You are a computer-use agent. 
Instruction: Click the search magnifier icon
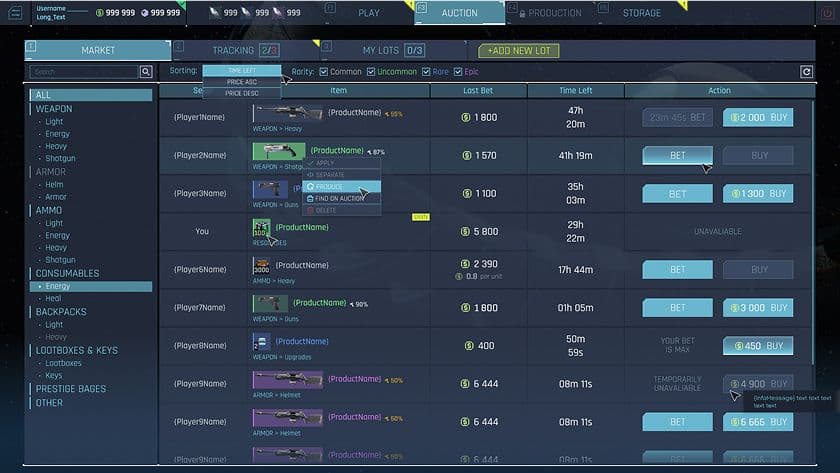pyautogui.click(x=146, y=72)
